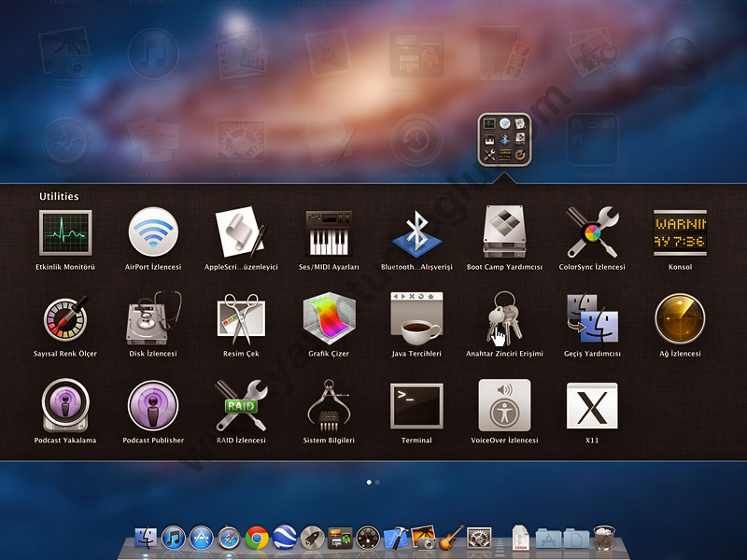Open RAID İzlencesi
The width and height of the screenshot is (747, 560).
[241, 405]
